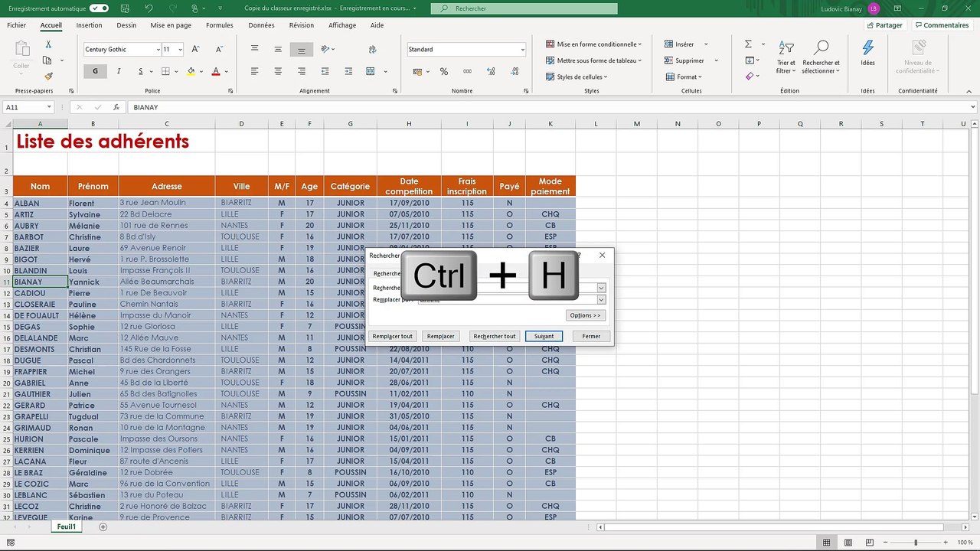Open Mettre sous forme de tableau
This screenshot has width=980, height=551.
(x=593, y=60)
